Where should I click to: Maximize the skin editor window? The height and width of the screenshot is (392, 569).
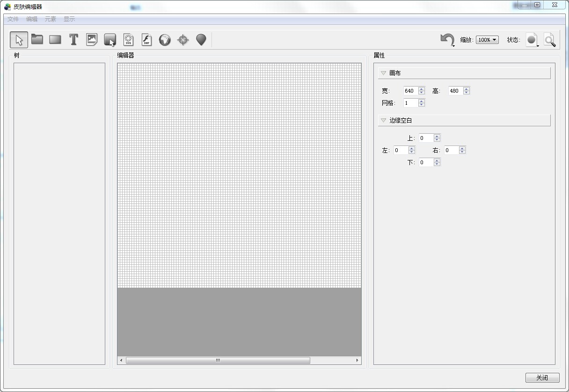537,5
